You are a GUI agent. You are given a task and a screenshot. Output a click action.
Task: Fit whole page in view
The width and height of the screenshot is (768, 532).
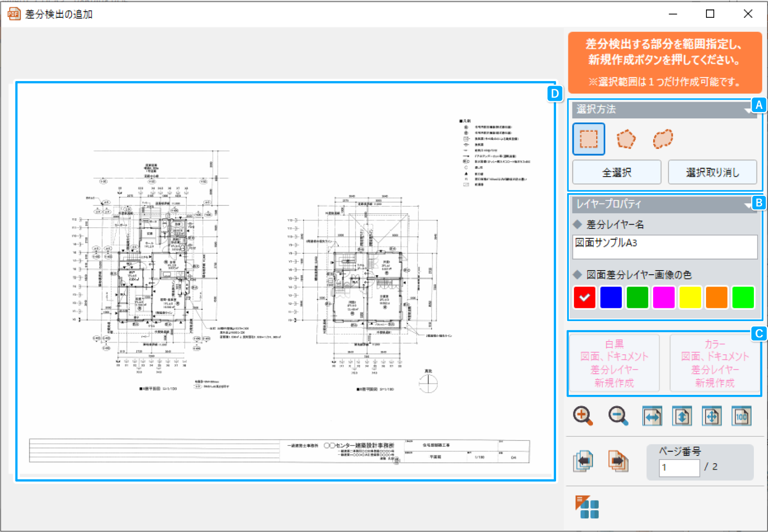[x=711, y=416]
